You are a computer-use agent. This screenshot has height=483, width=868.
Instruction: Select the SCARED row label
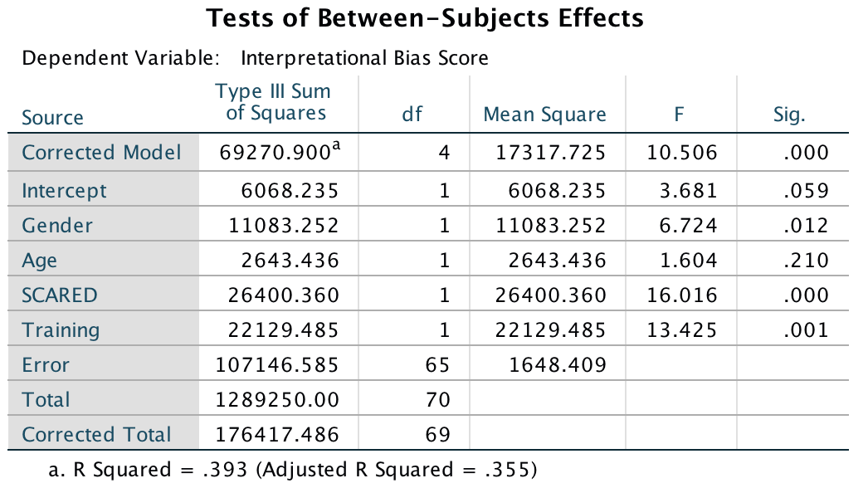(x=60, y=295)
